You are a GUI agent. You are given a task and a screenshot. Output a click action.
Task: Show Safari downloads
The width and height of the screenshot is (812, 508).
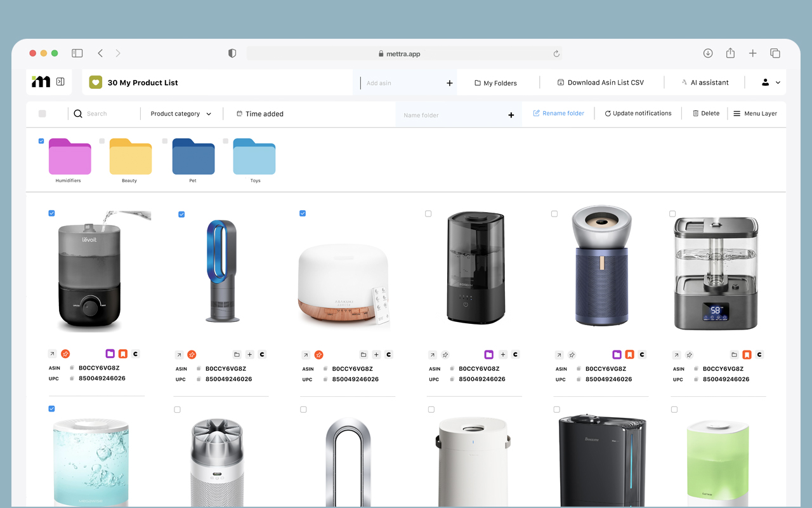[708, 53]
